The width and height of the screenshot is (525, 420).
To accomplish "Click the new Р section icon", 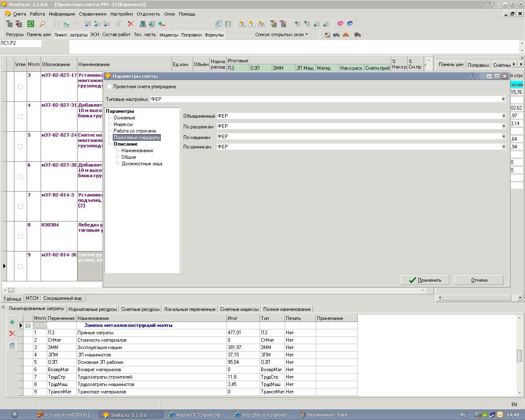I will pos(252,24).
